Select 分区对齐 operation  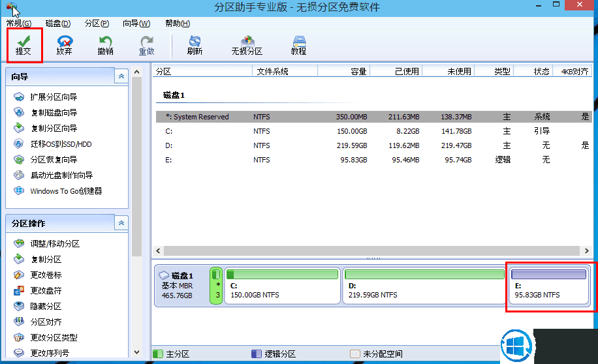pyautogui.click(x=37, y=322)
